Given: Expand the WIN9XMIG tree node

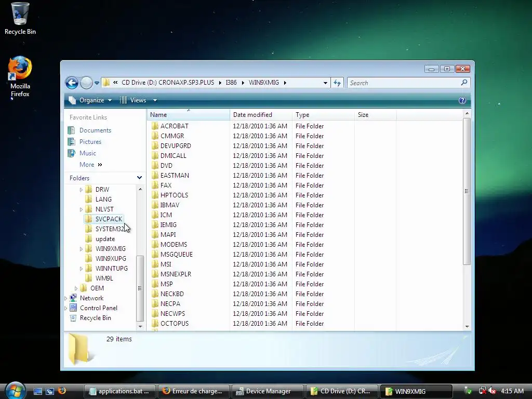Looking at the screenshot, I should point(81,249).
